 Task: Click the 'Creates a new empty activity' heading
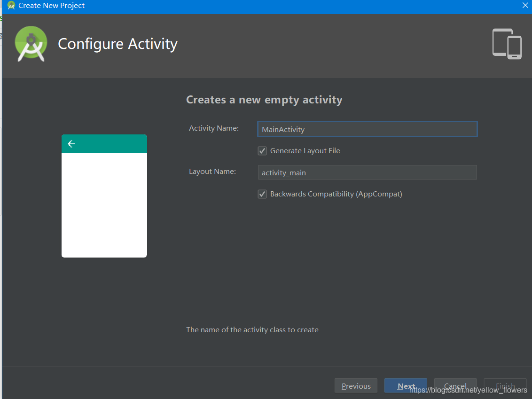point(264,100)
